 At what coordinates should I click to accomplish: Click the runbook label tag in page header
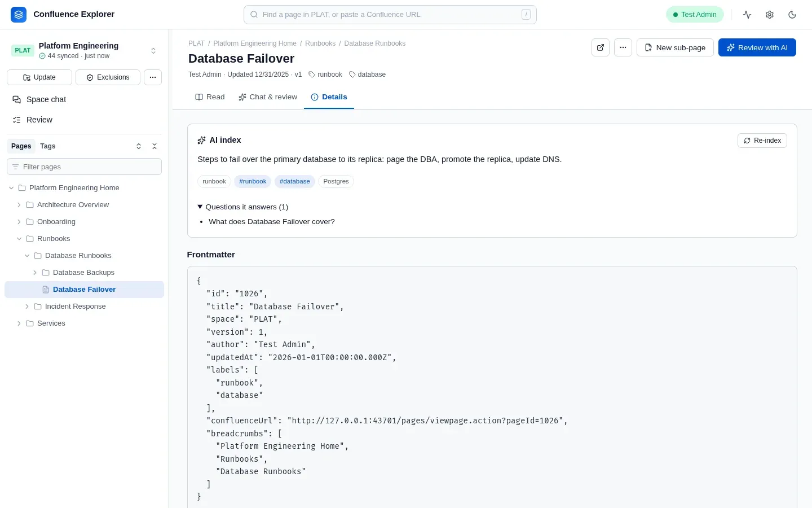point(325,75)
